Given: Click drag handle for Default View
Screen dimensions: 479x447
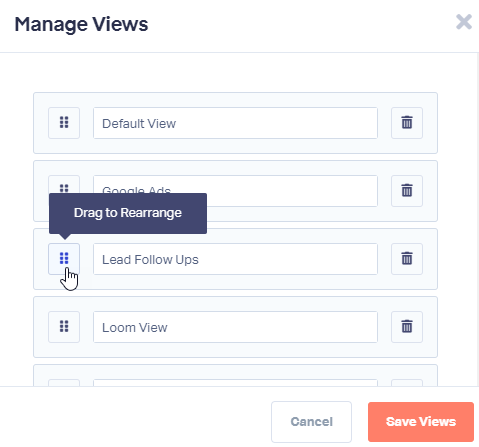Looking at the screenshot, I should point(64,123).
